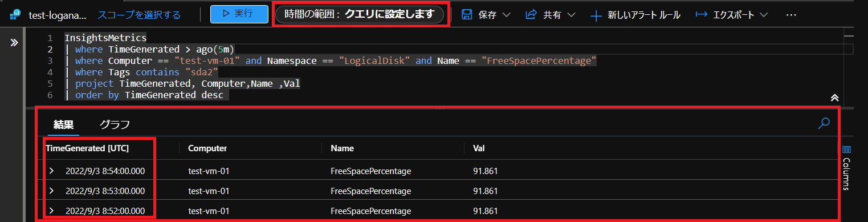The width and height of the screenshot is (868, 222).
Task: Click the plus icon for new alert rule
Action: pos(596,15)
